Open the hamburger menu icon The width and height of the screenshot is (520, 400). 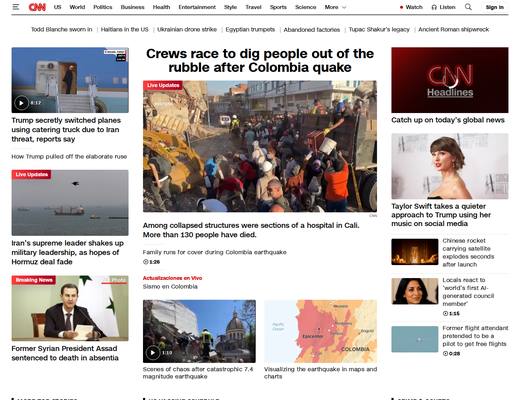[x=16, y=7]
